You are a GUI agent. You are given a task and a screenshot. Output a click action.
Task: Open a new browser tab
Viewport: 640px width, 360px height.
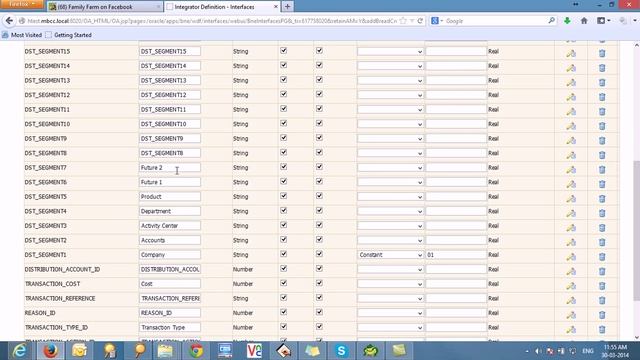[x=287, y=7]
